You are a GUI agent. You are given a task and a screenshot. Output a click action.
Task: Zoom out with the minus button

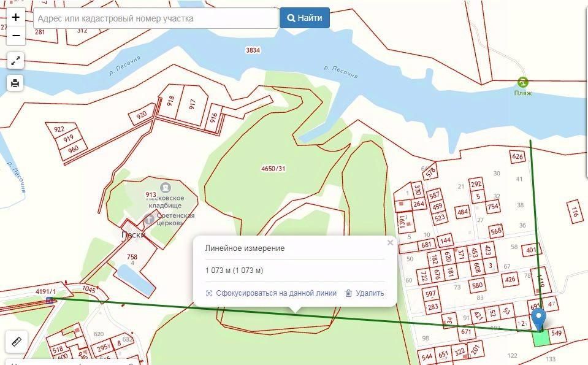pos(16,36)
